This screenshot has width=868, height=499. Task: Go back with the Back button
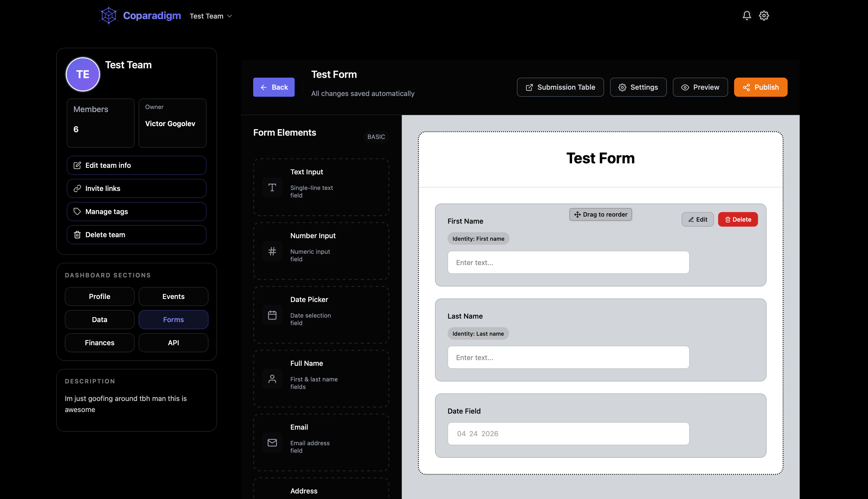(274, 87)
